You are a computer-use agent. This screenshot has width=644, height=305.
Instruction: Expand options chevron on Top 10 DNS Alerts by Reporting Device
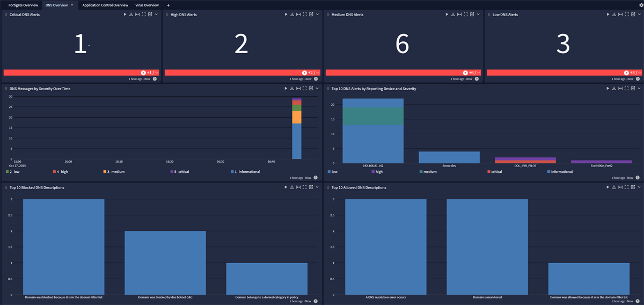click(x=639, y=89)
